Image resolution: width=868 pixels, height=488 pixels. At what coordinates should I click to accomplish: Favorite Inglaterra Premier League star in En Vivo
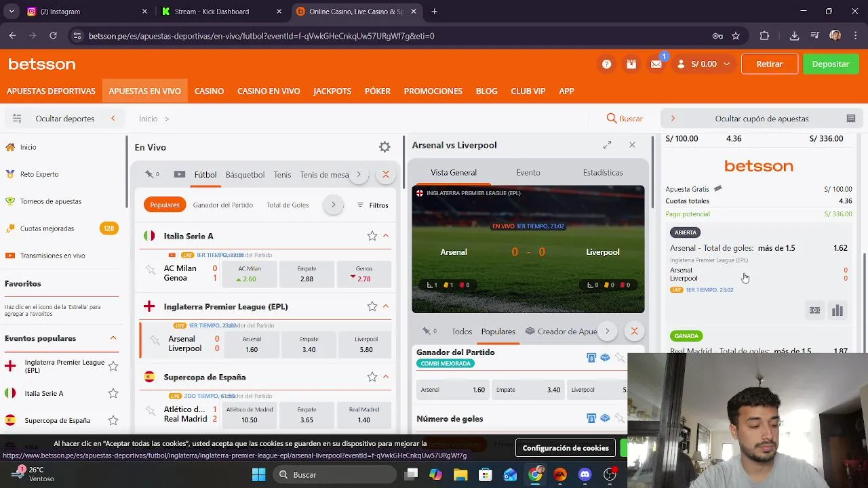372,306
